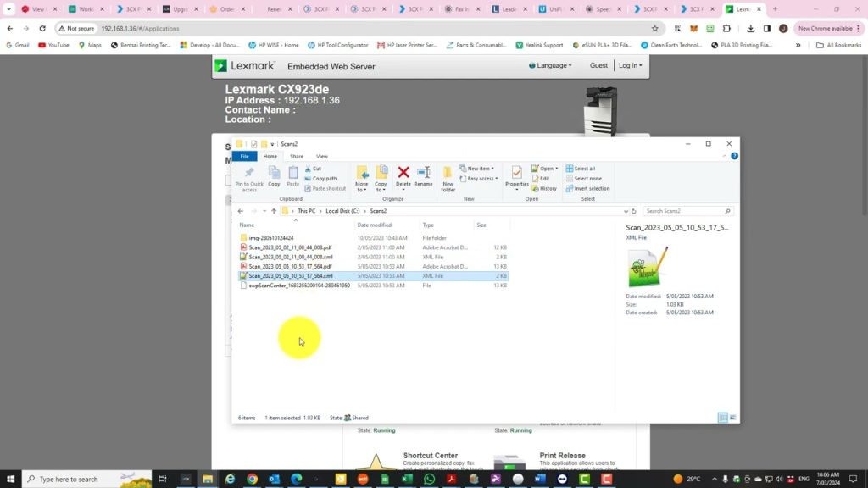Click New Chrome available button
868x488 pixels.
click(x=829, y=28)
